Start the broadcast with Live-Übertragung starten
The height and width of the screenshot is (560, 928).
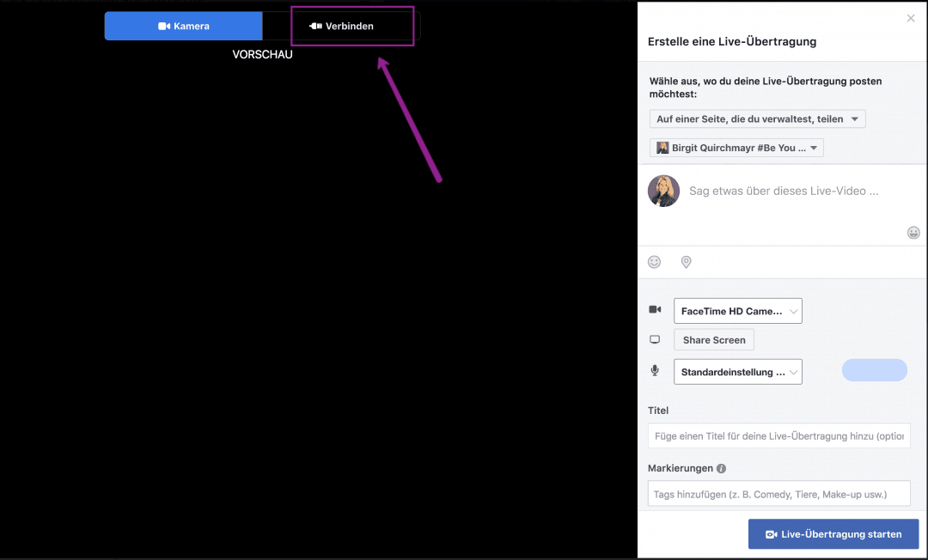833,533
